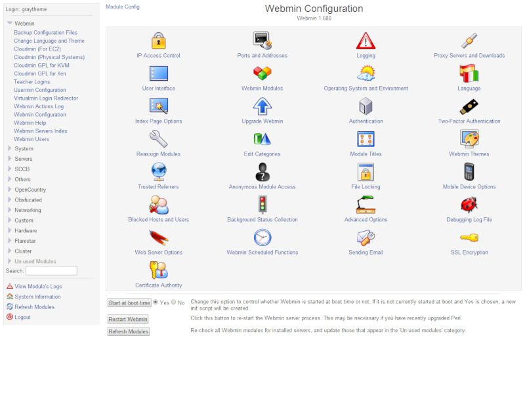The image size is (525, 420).
Task: Open the Edit Categories shapes icon
Action: click(262, 139)
